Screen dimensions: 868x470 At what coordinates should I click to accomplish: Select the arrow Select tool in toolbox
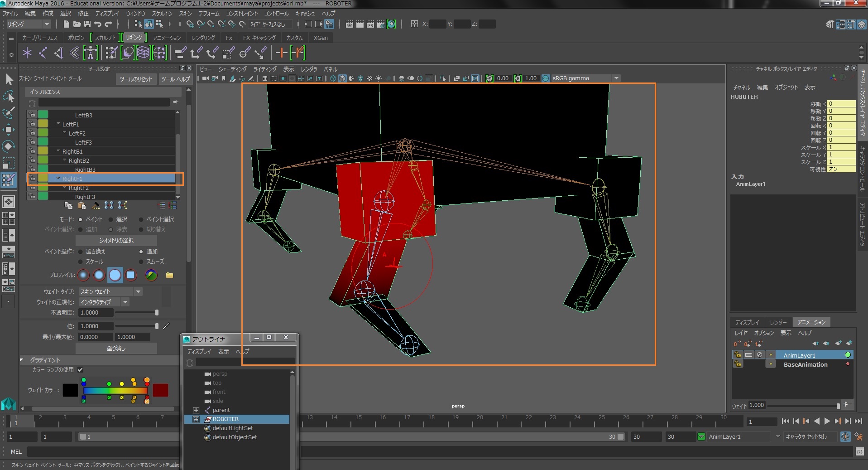9,79
